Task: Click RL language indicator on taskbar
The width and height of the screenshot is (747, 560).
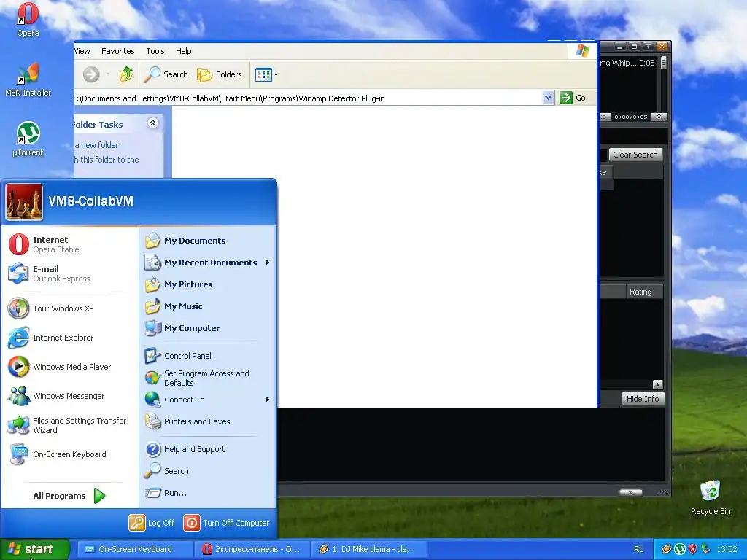Action: (x=638, y=549)
